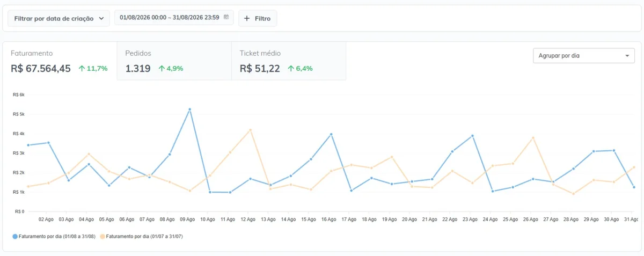The image size is (644, 256).
Task: Click the blue data point at 16 Ago
Action: click(331, 134)
